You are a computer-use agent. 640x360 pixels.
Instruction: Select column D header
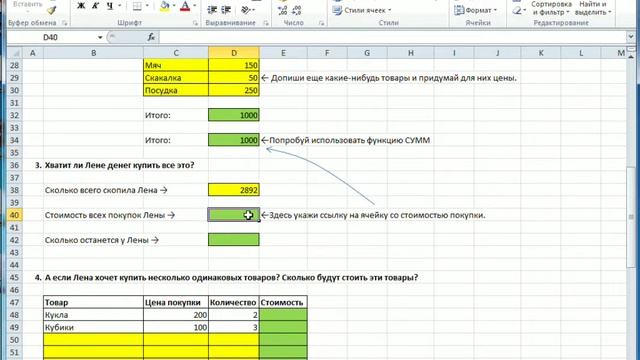(x=233, y=53)
